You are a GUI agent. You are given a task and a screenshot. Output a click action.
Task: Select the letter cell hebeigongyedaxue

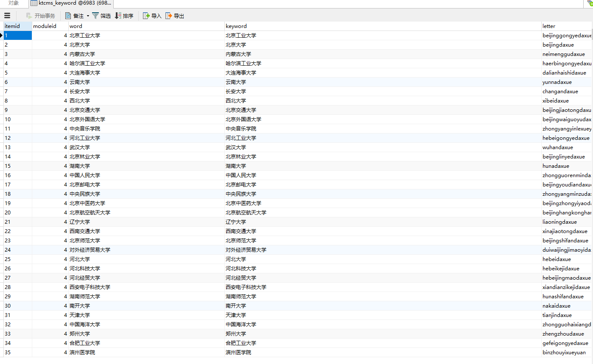pos(567,138)
